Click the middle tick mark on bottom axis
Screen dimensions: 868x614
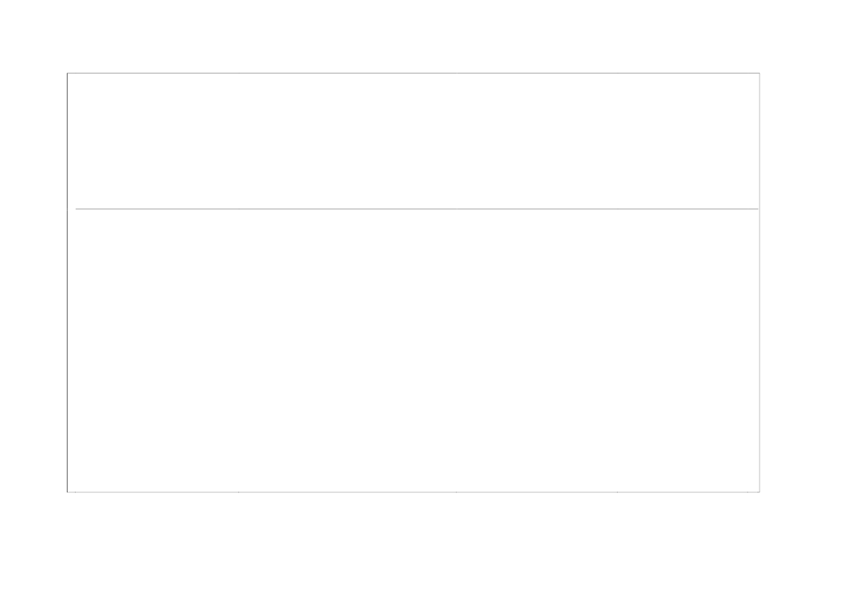point(456,492)
